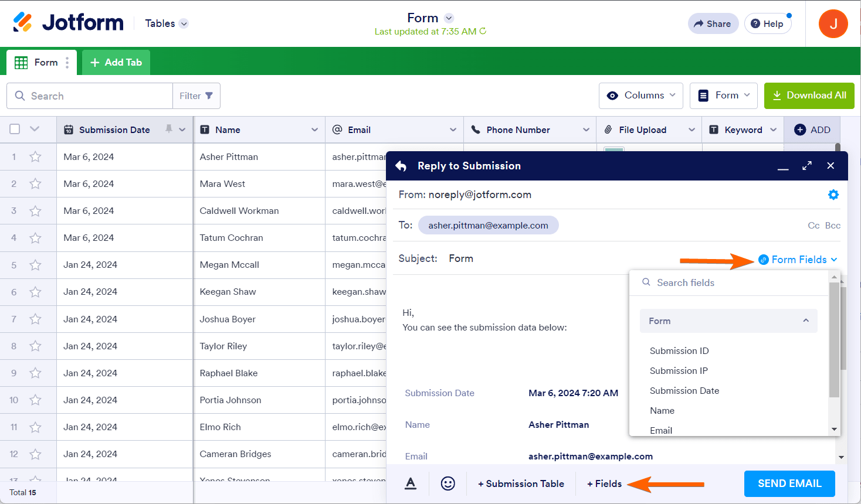Expand the select-all options chevron
Viewport: 861px width, 504px height.
click(35, 129)
